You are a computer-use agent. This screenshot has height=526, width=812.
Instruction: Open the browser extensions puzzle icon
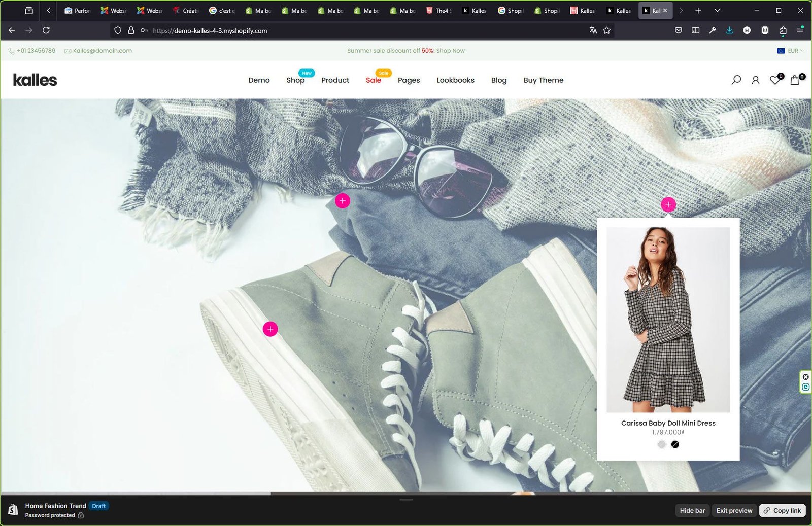point(782,30)
